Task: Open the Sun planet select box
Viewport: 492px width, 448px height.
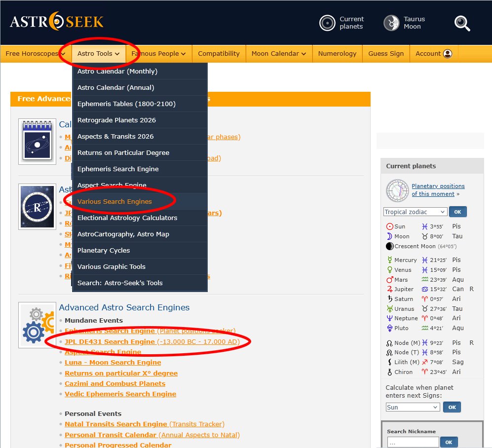Action: 412,407
